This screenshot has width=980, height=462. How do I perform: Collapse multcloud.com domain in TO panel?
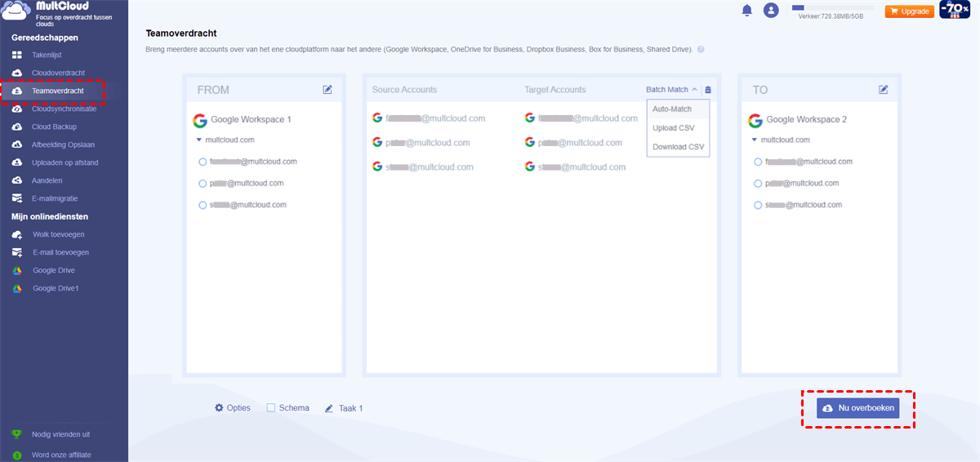point(754,140)
